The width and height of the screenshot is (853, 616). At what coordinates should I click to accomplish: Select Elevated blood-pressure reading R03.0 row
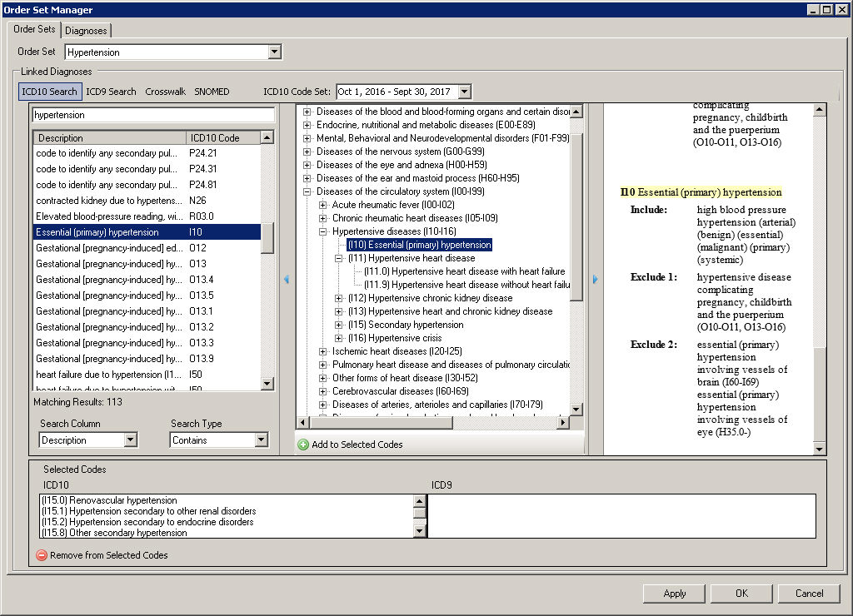coord(147,216)
